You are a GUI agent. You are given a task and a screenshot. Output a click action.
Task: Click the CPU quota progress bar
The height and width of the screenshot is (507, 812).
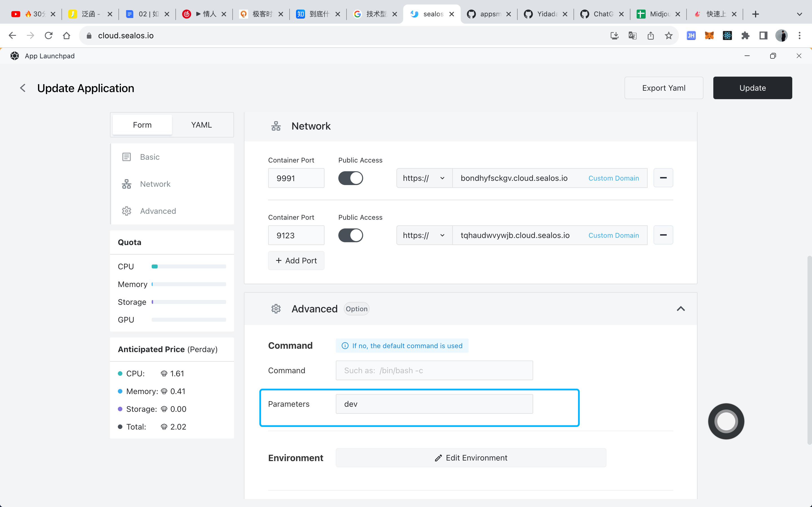[x=189, y=266]
